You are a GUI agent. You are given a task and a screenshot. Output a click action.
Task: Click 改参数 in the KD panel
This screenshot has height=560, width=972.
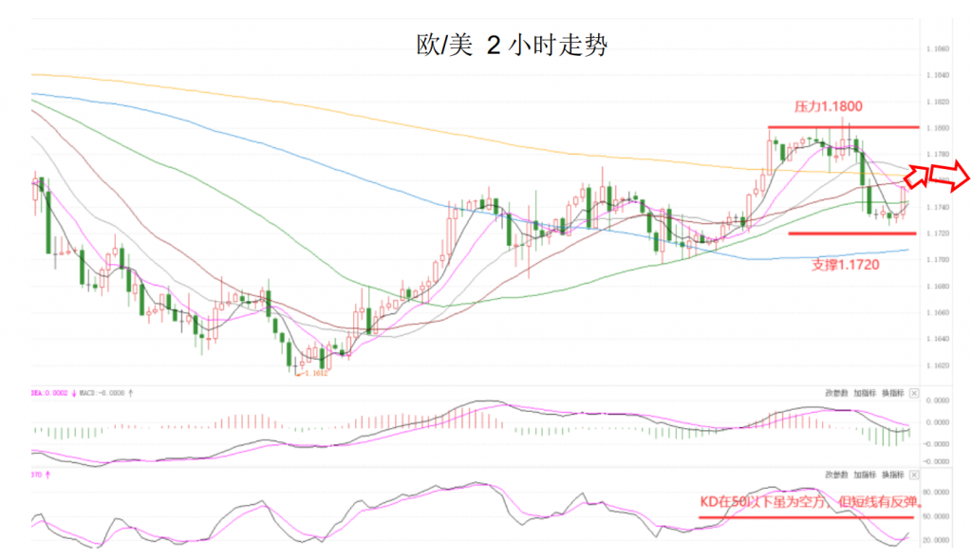click(x=835, y=475)
